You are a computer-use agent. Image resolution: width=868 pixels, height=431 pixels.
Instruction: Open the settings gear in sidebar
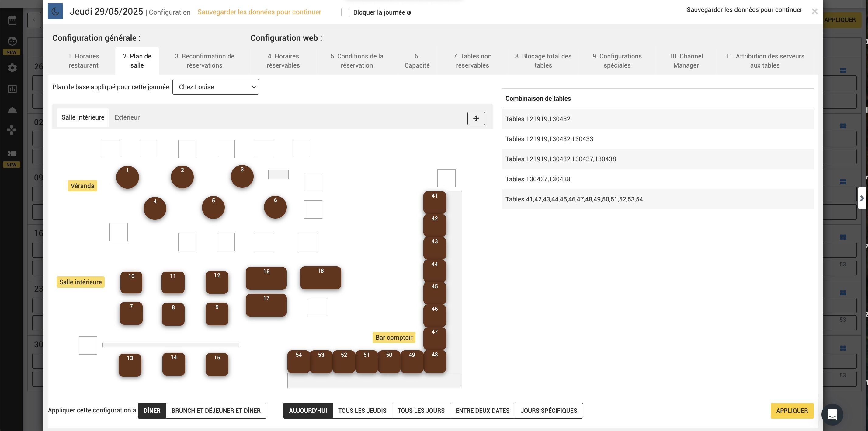tap(12, 68)
